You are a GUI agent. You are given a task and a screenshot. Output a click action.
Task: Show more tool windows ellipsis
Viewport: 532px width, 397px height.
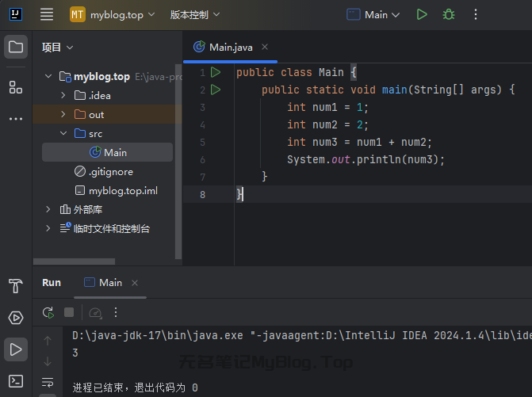pos(16,119)
